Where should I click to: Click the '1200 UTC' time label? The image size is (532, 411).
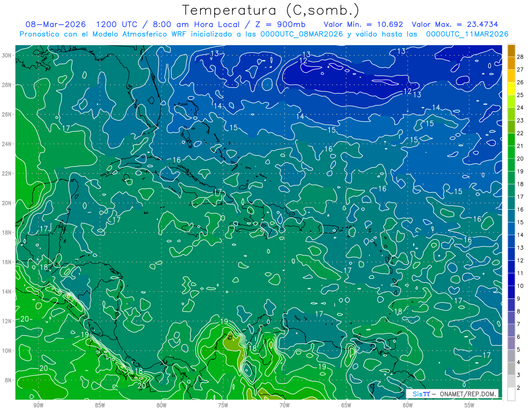coord(117,24)
